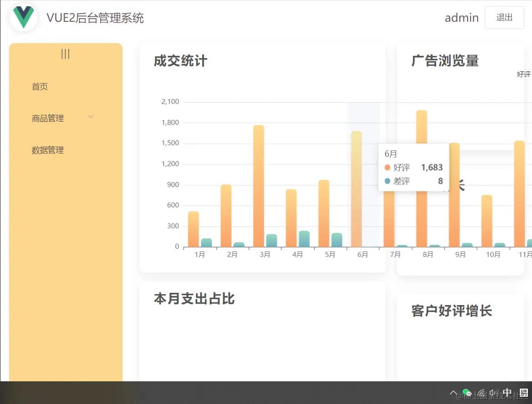Click the 5月 teal 差评 bar
This screenshot has height=404, width=532.
click(337, 240)
